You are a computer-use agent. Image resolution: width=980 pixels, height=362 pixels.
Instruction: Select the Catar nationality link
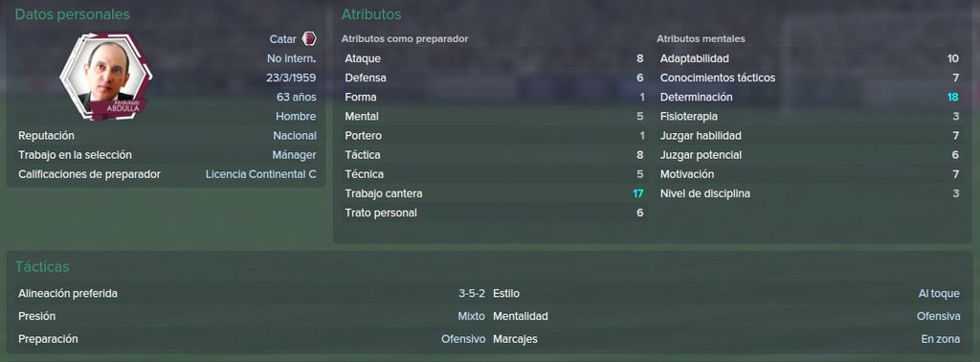coord(282,38)
